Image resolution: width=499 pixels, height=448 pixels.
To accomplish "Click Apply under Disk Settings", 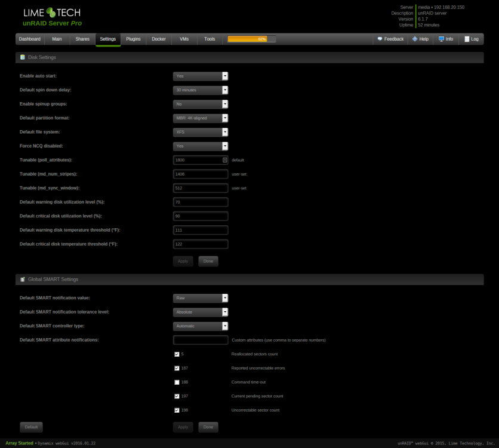I will click(183, 261).
